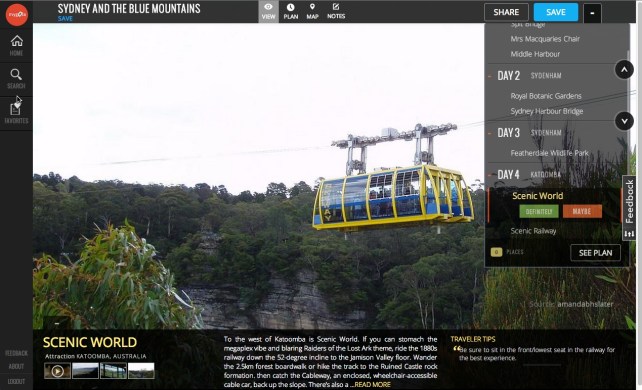Collapse Day 3 Sydenham section
This screenshot has width=642, height=390.
(x=490, y=133)
